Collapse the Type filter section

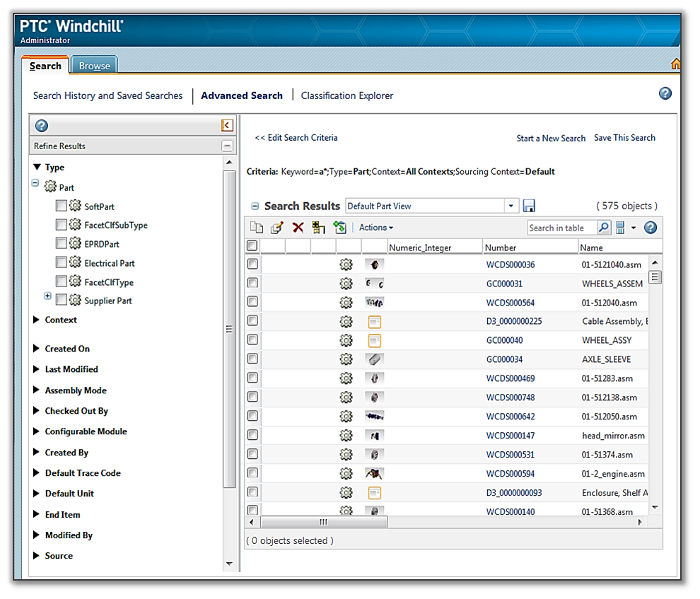(37, 167)
